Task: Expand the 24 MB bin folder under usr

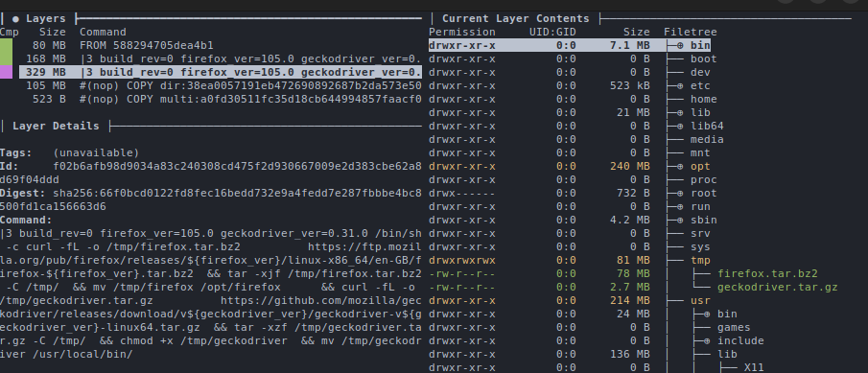Action: coord(708,315)
